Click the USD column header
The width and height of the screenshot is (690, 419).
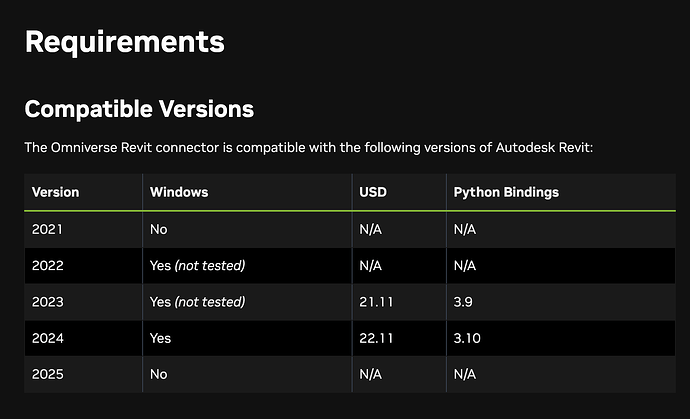[372, 192]
